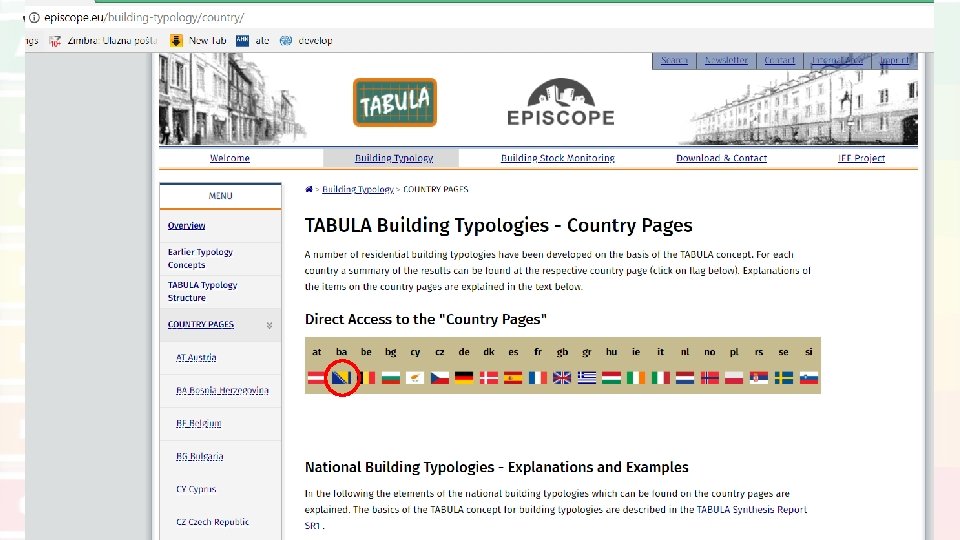The height and width of the screenshot is (540, 960).
Task: Click the Italy flag icon
Action: [661, 378]
